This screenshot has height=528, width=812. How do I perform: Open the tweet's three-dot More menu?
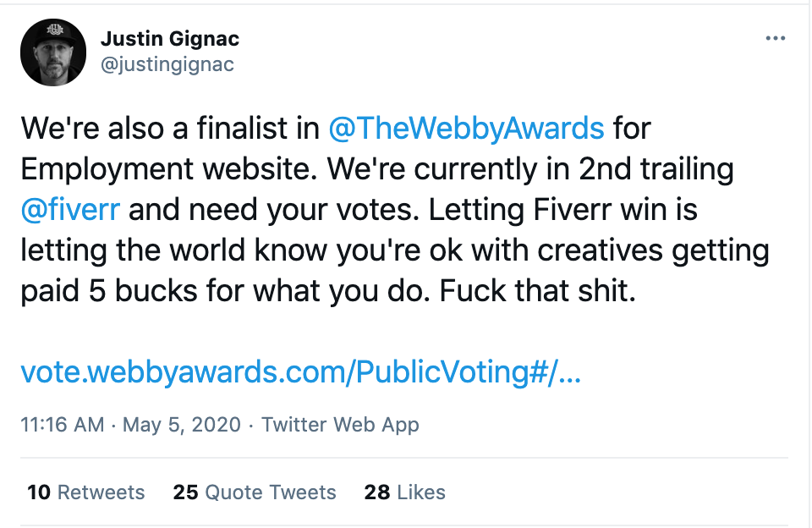[776, 38]
